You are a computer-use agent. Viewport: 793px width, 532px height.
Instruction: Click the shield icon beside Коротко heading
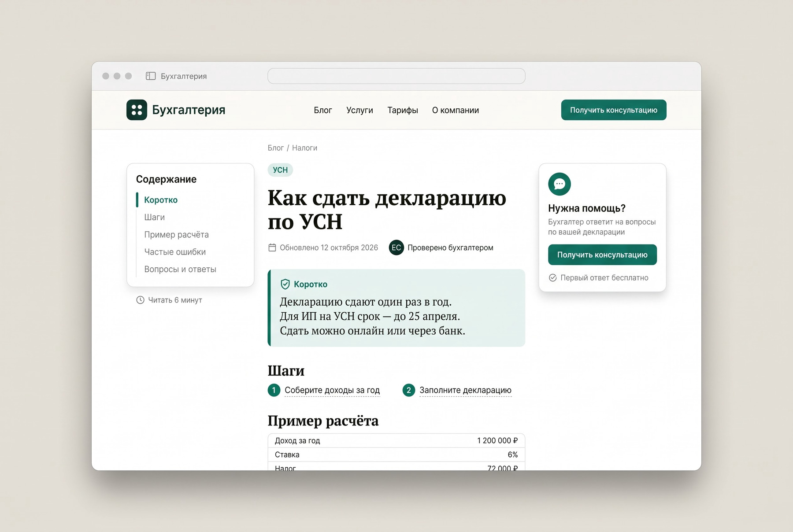285,284
